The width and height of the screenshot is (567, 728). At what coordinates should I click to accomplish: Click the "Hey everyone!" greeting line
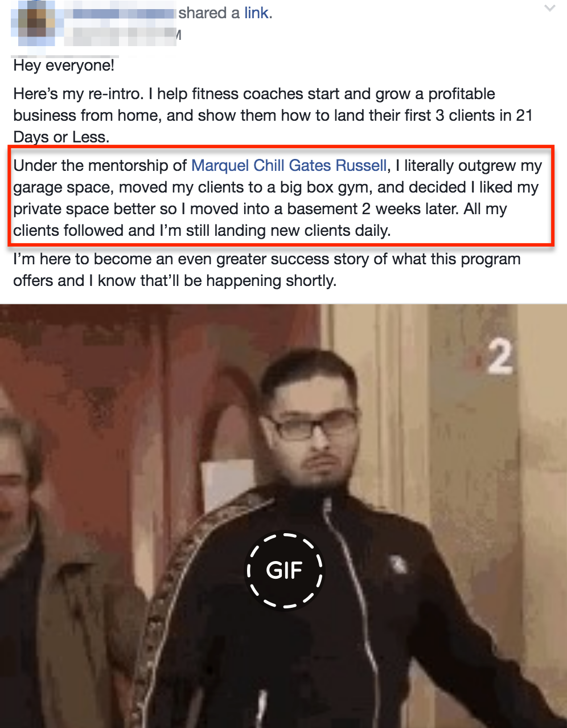[x=64, y=66]
